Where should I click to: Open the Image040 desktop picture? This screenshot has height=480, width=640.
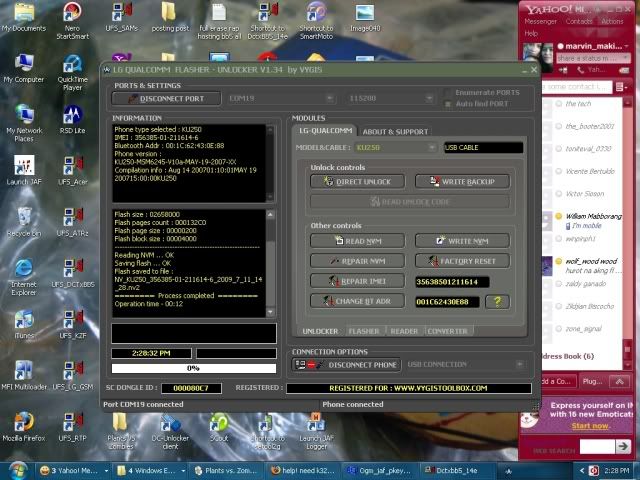pos(365,17)
